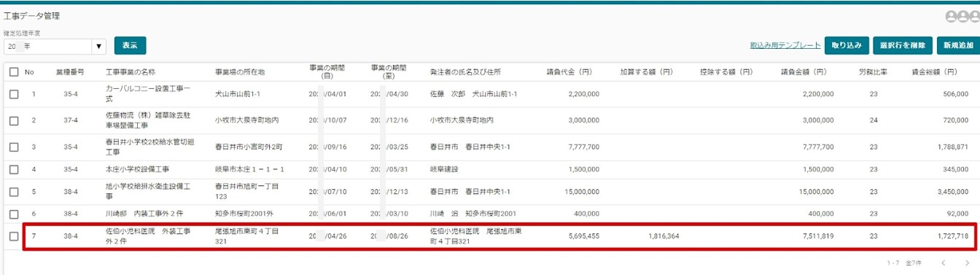Go to next page arrow in pagination

(x=967, y=263)
